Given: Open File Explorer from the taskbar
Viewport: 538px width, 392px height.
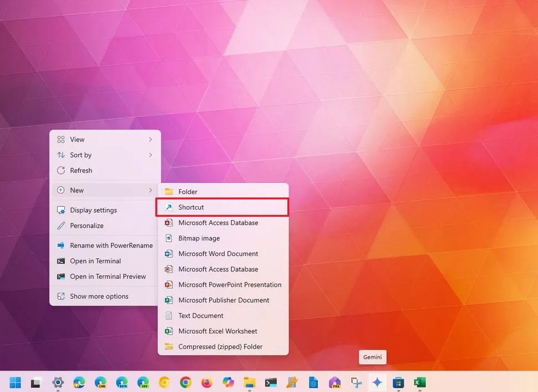Looking at the screenshot, I should pos(249,382).
